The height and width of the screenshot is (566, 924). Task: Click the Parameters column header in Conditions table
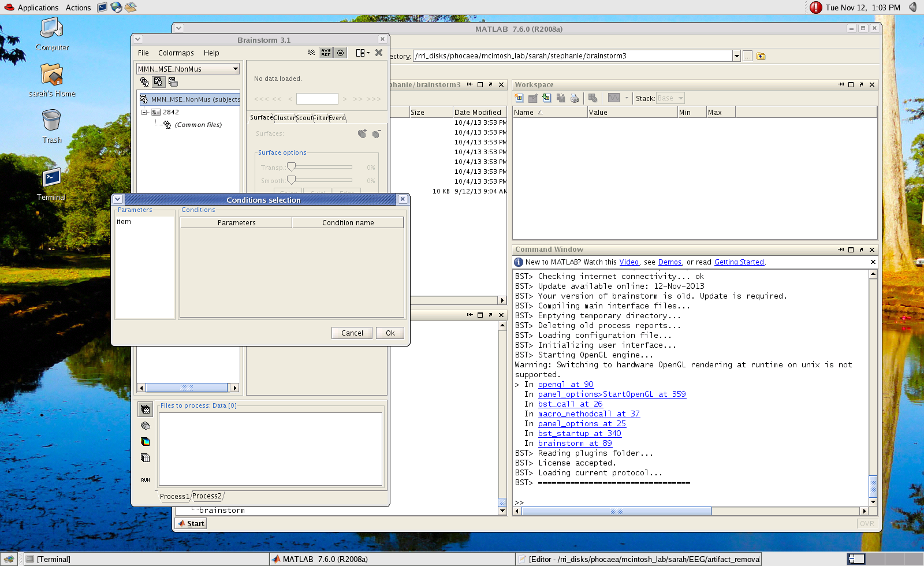[236, 222]
